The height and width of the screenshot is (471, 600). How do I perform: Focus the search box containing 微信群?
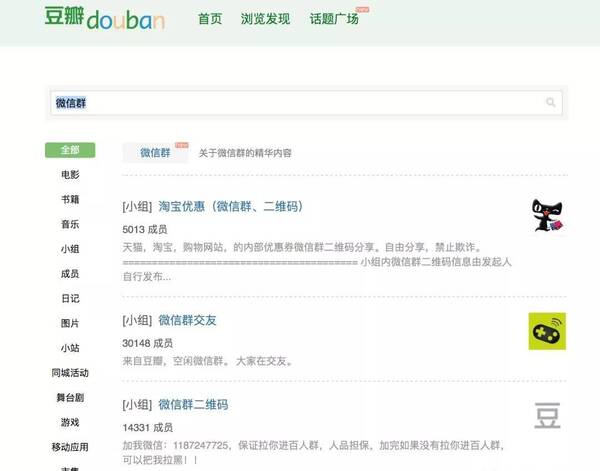(x=306, y=103)
